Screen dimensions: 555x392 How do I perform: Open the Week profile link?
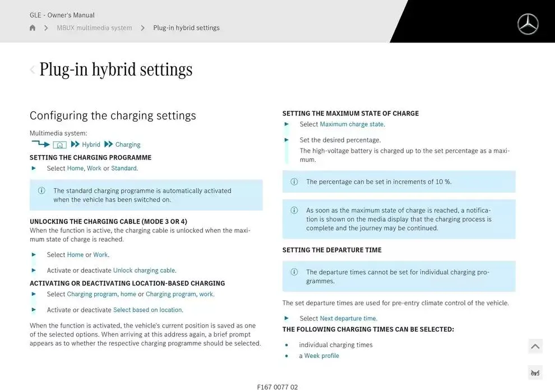(321, 356)
